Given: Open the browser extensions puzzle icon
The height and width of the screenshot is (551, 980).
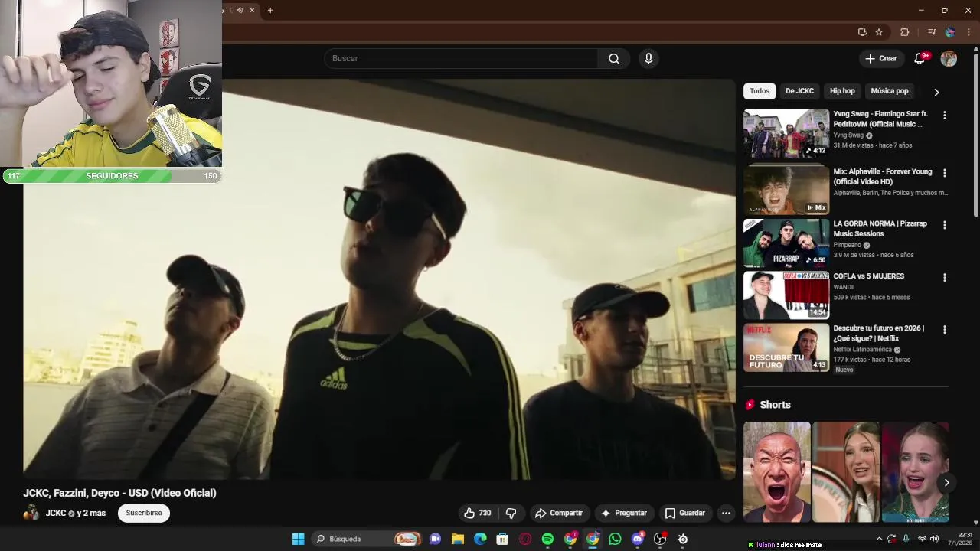Looking at the screenshot, I should tap(905, 32).
